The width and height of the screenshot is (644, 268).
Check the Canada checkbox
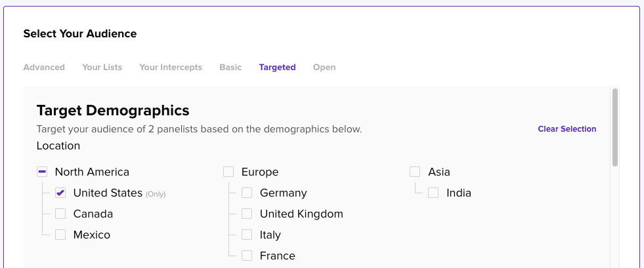[x=60, y=214]
